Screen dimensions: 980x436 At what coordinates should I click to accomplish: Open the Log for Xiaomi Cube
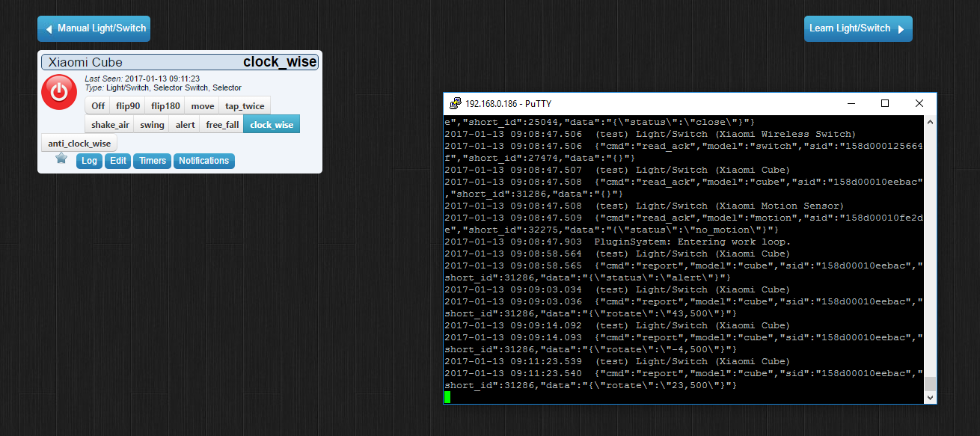click(x=89, y=161)
